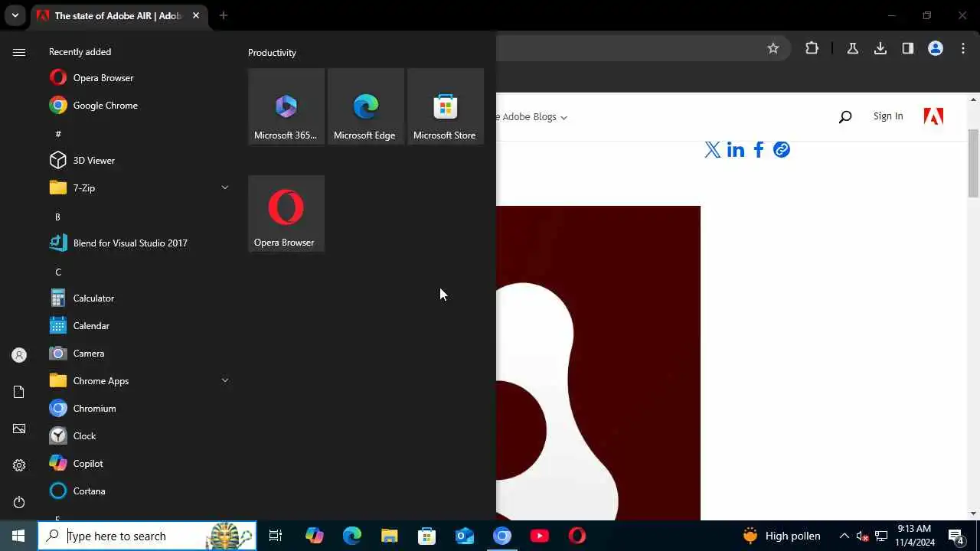Open the tab search dropdown in Chrome
980x551 pixels.
click(x=15, y=15)
